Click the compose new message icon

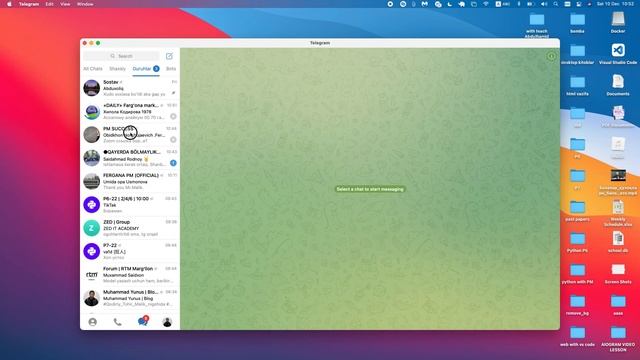[x=169, y=56]
